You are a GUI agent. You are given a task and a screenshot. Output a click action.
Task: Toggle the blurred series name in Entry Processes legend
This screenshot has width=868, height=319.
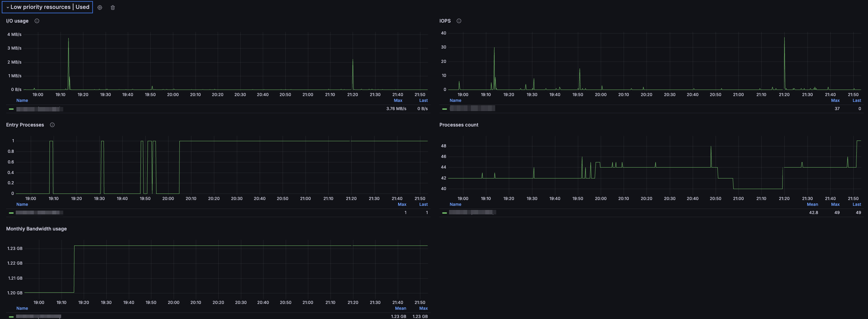40,213
